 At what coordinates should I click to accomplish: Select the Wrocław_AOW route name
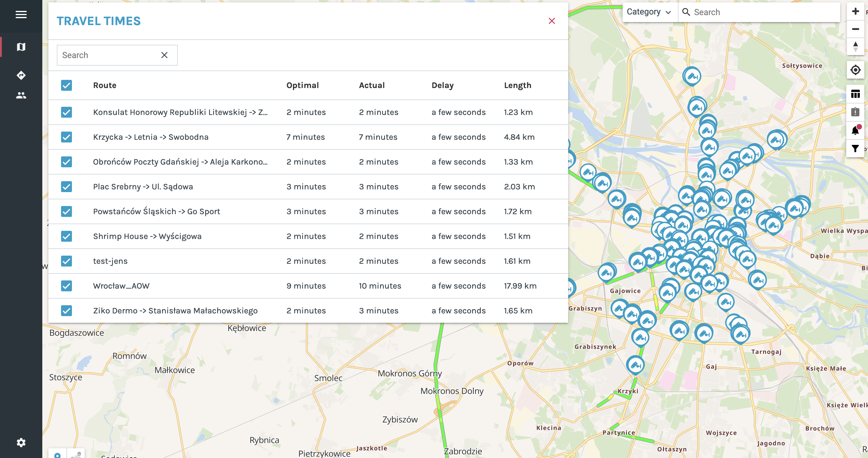coord(121,286)
